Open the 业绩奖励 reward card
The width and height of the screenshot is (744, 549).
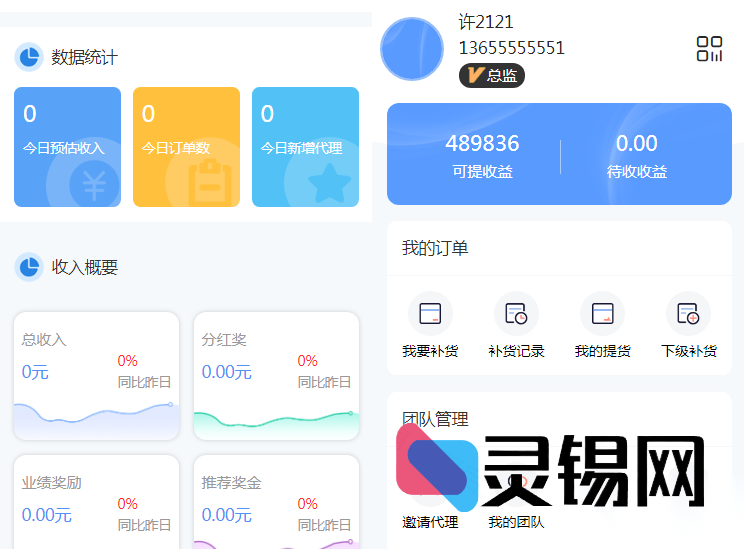tap(96, 502)
